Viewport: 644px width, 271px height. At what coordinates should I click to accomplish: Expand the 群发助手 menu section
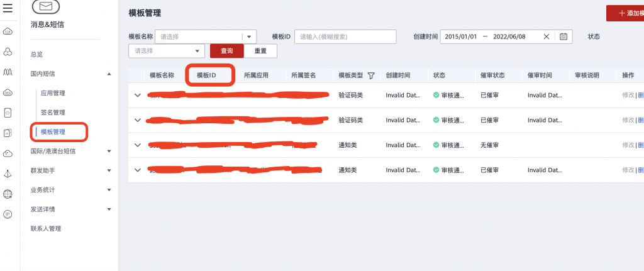point(109,170)
